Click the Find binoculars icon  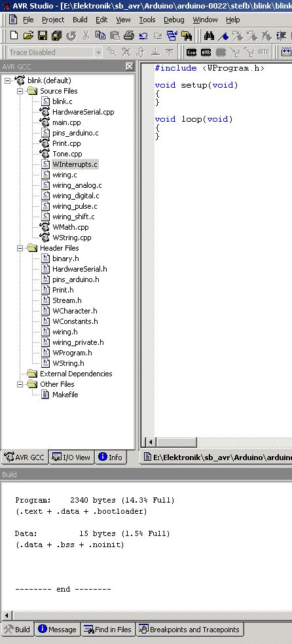tap(209, 36)
